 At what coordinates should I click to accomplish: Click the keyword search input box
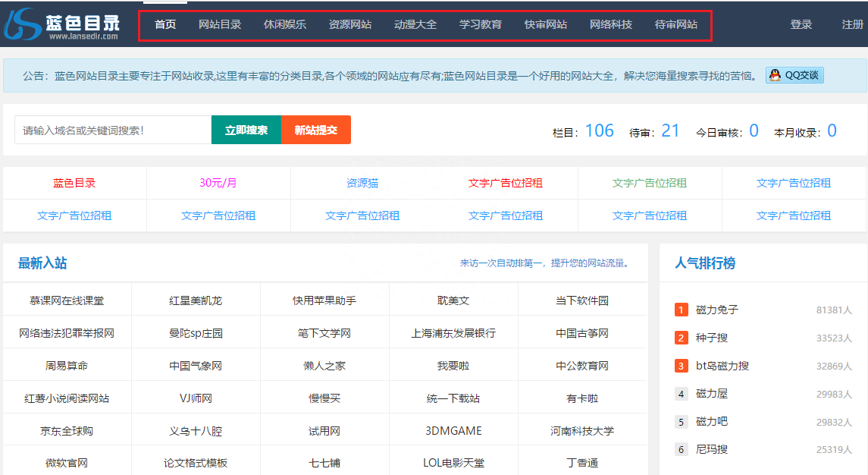(x=111, y=129)
